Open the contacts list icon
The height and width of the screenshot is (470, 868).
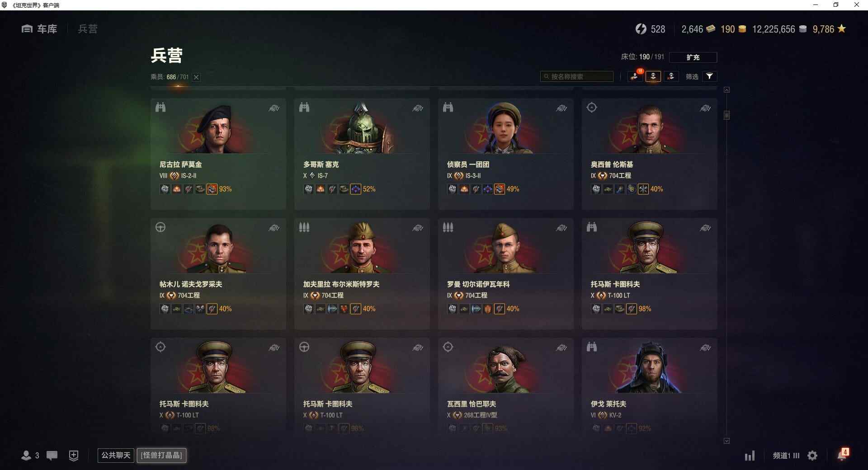coord(30,456)
